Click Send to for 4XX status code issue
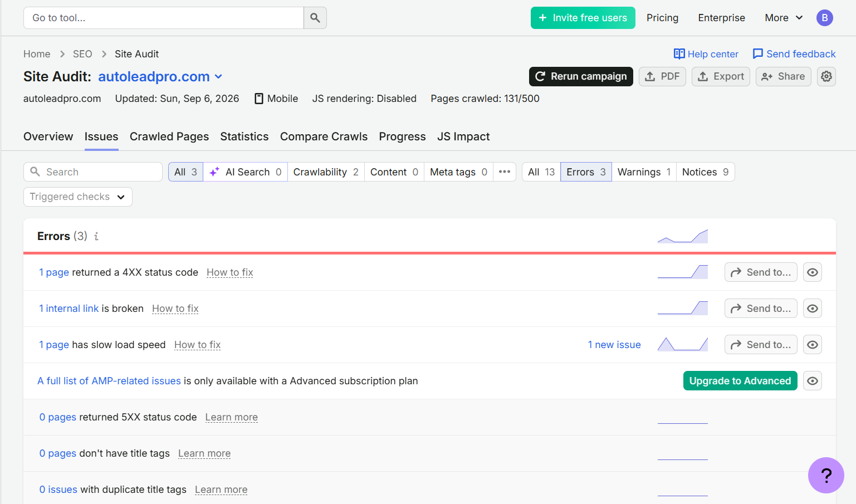This screenshot has width=856, height=504. tap(761, 272)
